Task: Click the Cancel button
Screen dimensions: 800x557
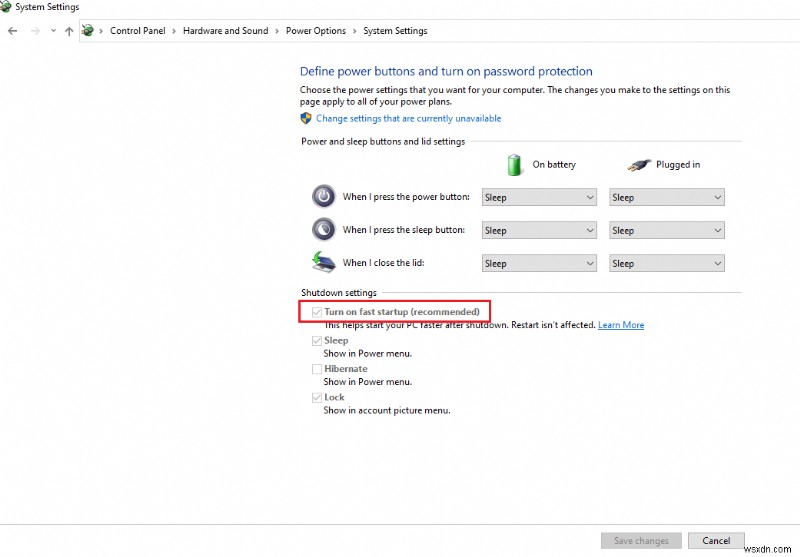Action: click(x=716, y=541)
